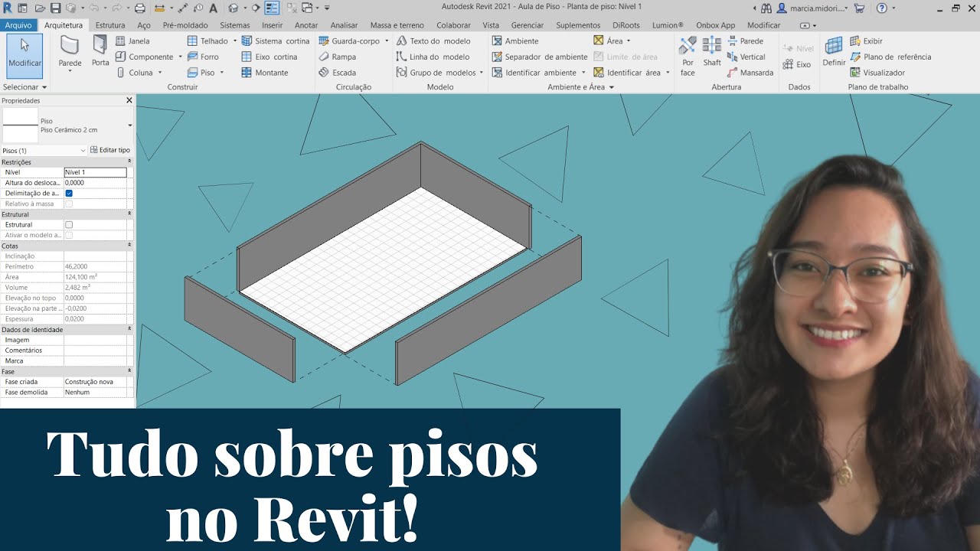Collapse the Restrições section
Viewport: 980px width, 551px height.
[x=129, y=162]
